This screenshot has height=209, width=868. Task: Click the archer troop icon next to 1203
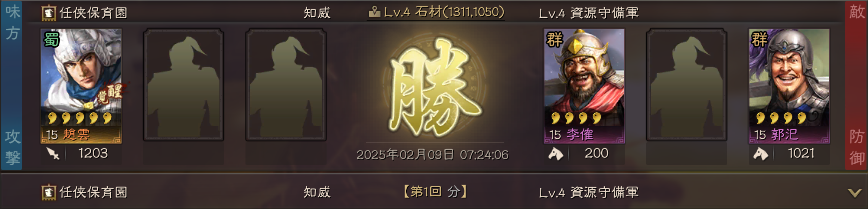(53, 154)
